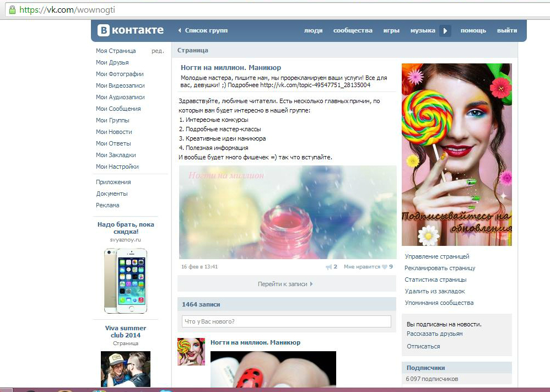
Task: Click Перейти к записи button
Action: [x=287, y=284]
